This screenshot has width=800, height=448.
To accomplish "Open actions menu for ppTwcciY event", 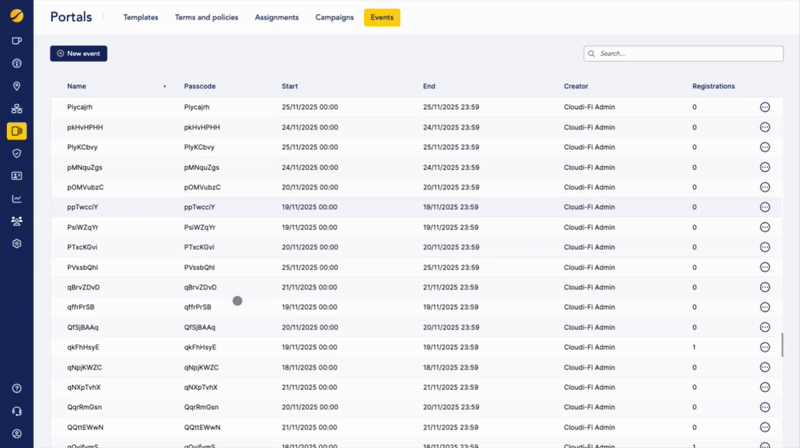I will click(765, 207).
